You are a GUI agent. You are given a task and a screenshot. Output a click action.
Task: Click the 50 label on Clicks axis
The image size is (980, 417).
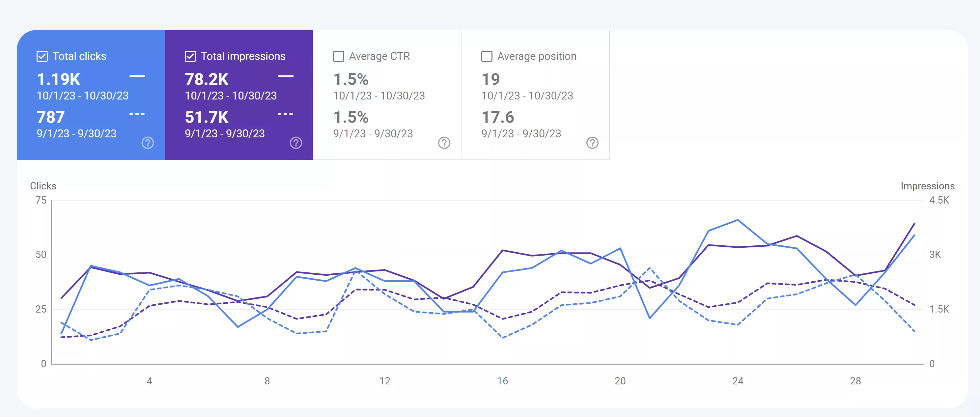[x=41, y=255]
